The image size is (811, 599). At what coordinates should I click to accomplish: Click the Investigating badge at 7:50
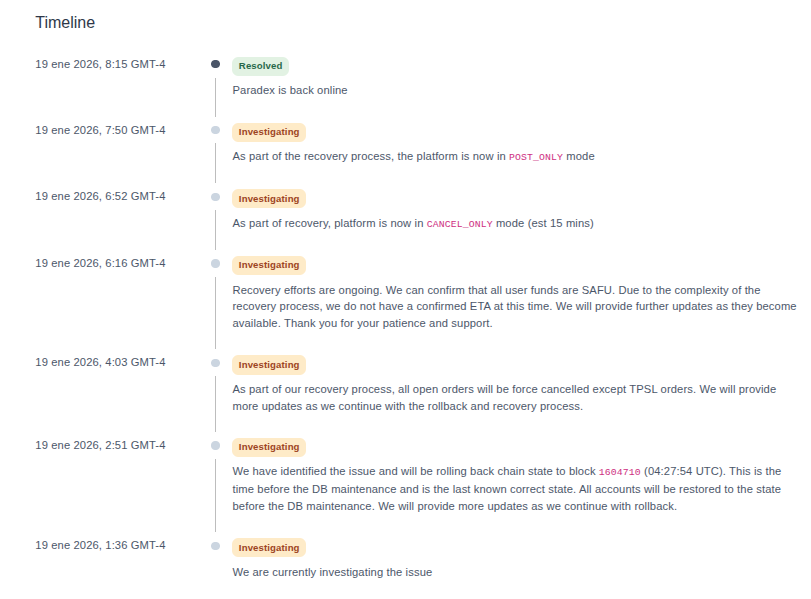[x=268, y=132]
